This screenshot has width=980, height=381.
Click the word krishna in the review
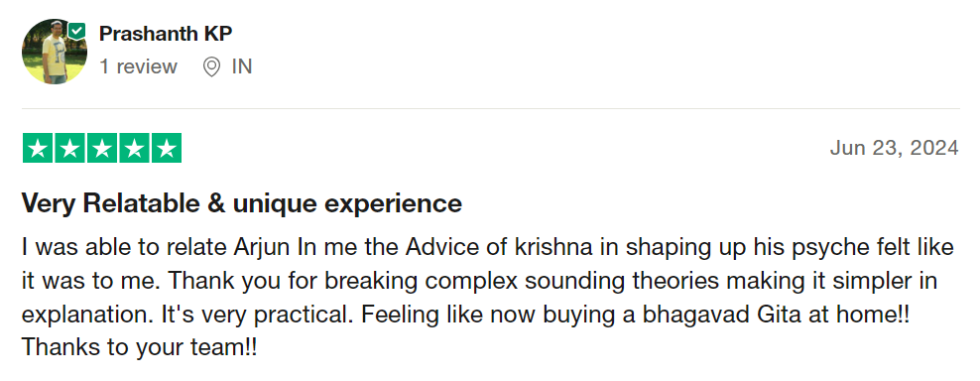(x=553, y=248)
